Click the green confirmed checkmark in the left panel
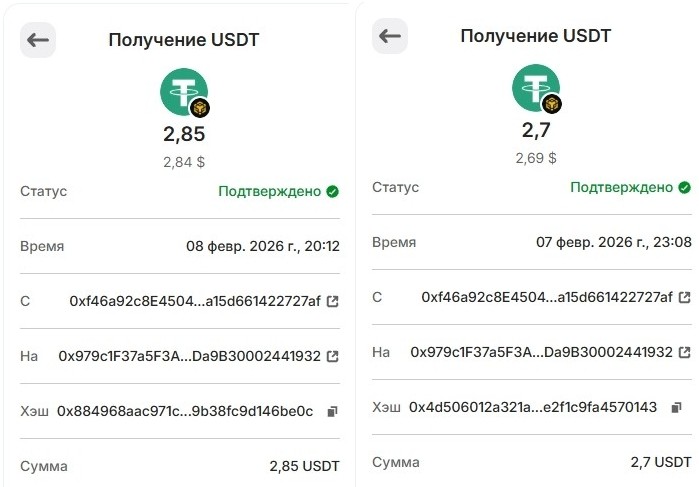Screen dimensions: 699x487 pyautogui.click(x=332, y=191)
